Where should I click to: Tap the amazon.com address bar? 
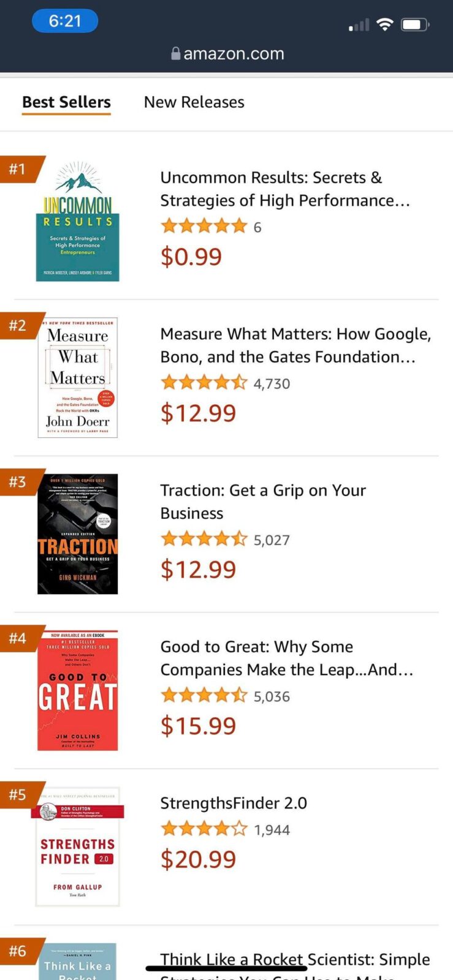coord(227,54)
